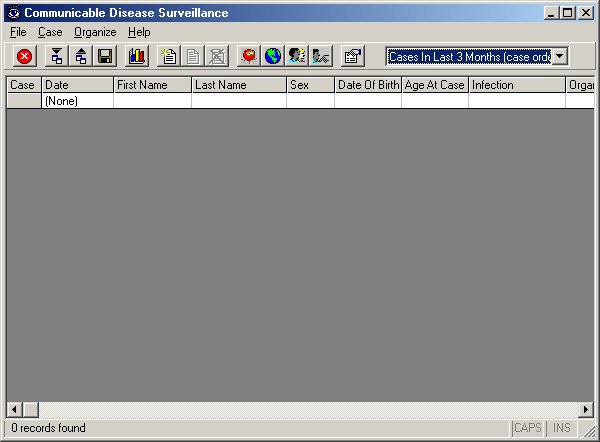Click the Sex column header
600x442 pixels.
(x=310, y=85)
